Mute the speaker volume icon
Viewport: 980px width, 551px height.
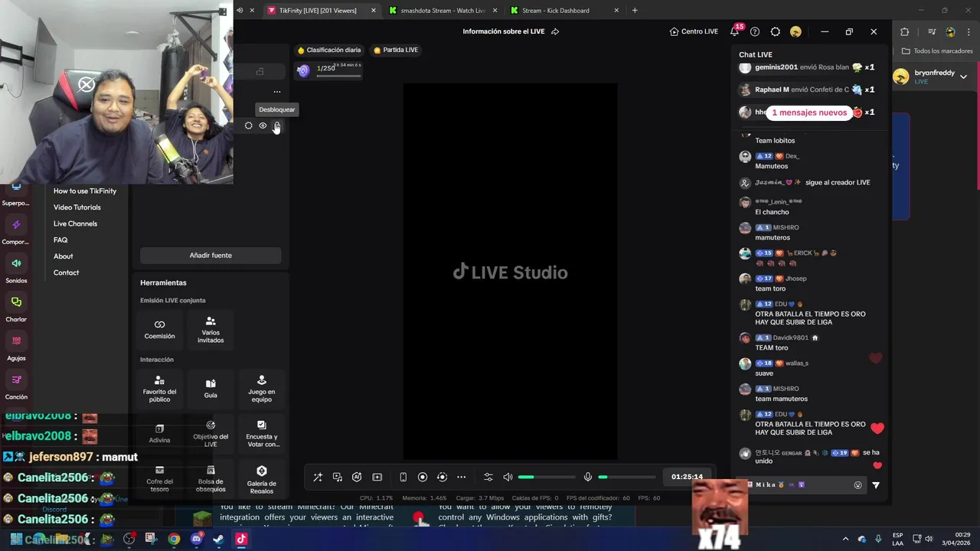(508, 477)
